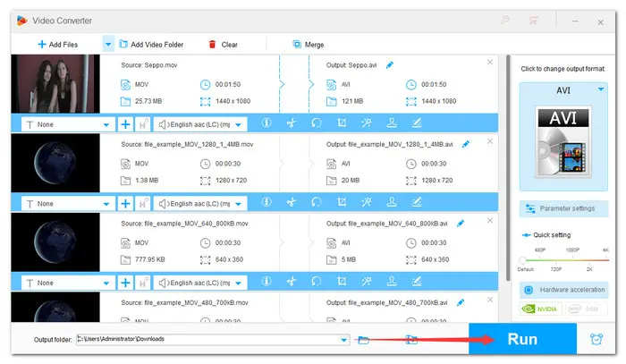626x364 pixels.
Task: Remove Seppo.mov from the list
Action: [490, 63]
